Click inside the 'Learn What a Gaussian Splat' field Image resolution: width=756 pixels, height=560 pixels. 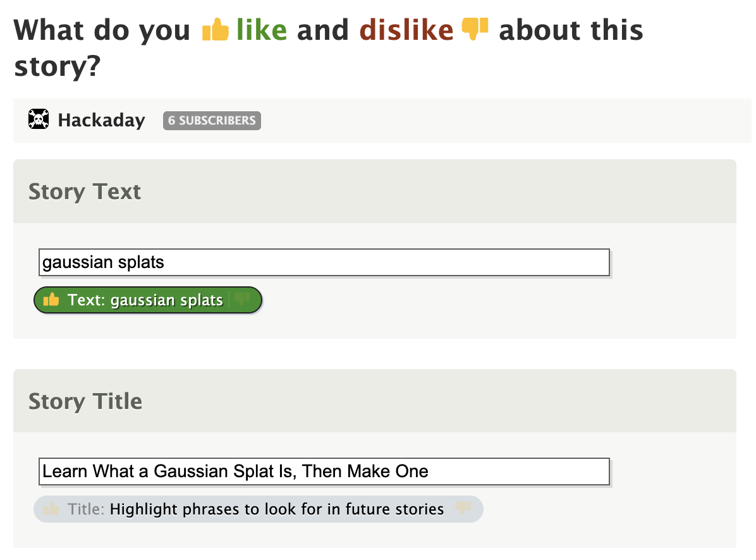pyautogui.click(x=324, y=472)
